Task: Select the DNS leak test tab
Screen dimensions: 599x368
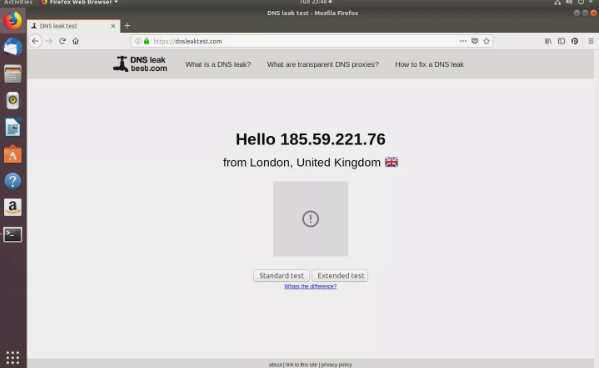Action: click(x=73, y=26)
